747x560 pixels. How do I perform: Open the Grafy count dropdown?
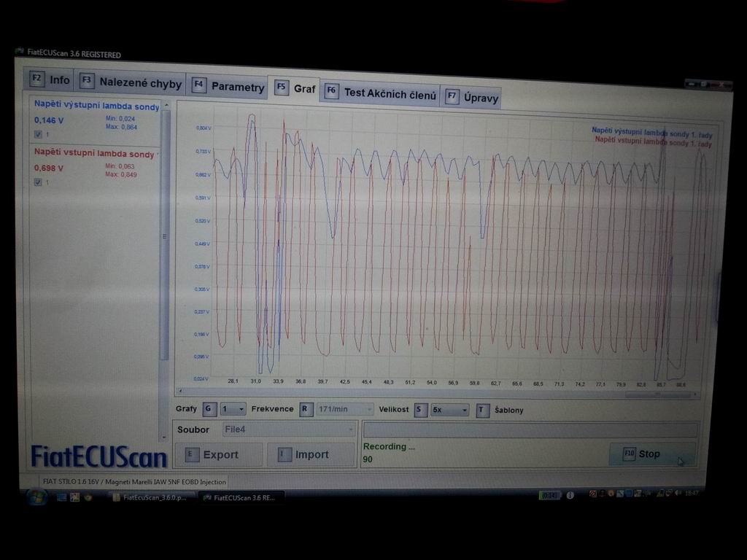pos(233,409)
